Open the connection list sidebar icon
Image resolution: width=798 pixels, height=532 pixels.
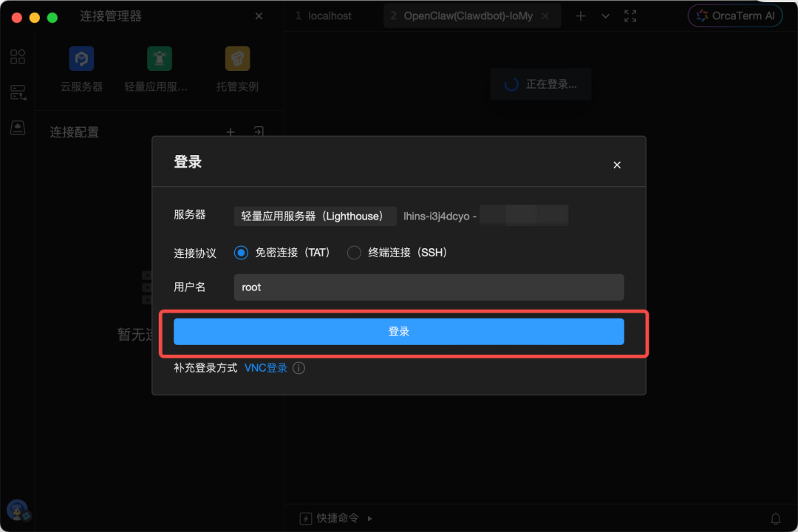[18, 92]
